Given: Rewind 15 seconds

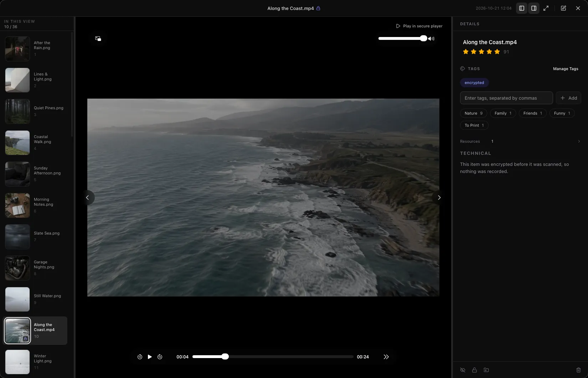Looking at the screenshot, I should (140, 357).
